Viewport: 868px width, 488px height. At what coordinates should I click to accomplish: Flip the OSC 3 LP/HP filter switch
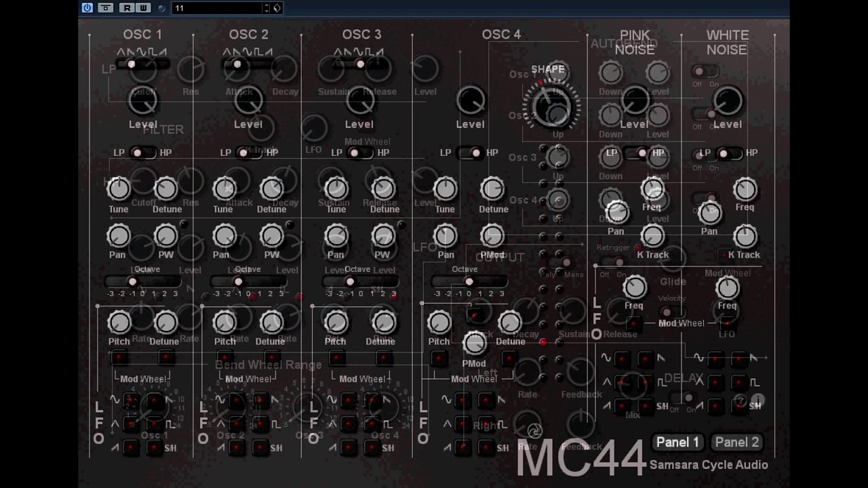tap(360, 153)
